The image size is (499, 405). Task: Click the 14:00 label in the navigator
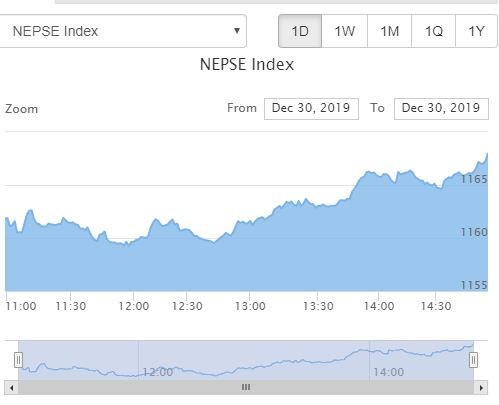point(389,372)
